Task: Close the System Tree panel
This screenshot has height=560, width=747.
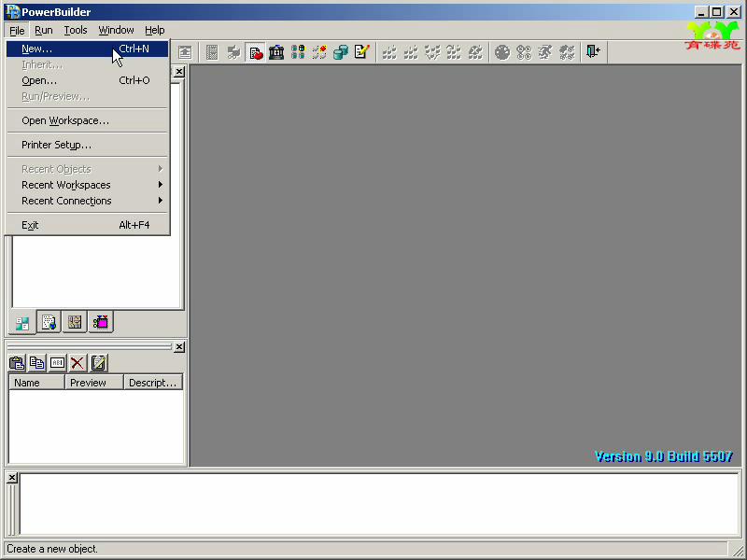Action: pyautogui.click(x=179, y=72)
